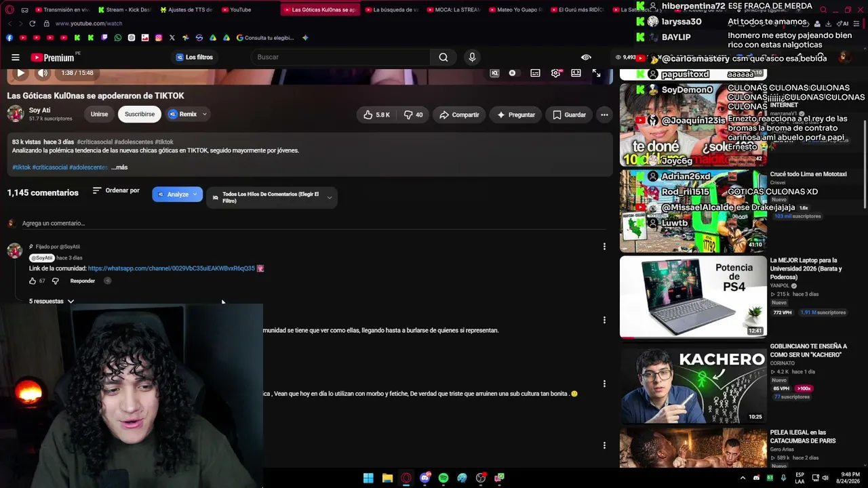868x488 pixels.
Task: Open the Analyze dropdown button
Action: click(177, 195)
